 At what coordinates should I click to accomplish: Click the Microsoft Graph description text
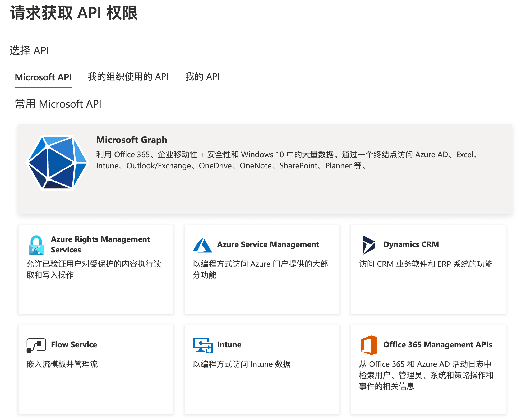[288, 160]
